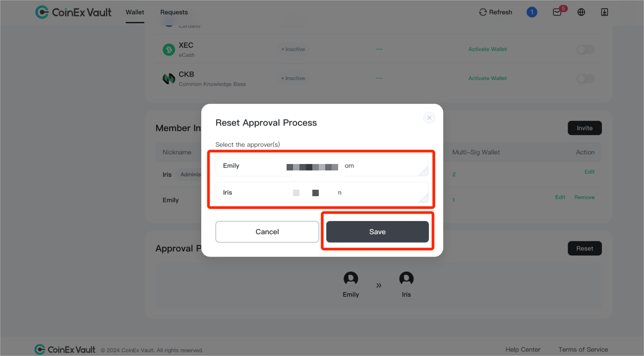
Task: Click the CKB coin icon
Action: pos(169,78)
